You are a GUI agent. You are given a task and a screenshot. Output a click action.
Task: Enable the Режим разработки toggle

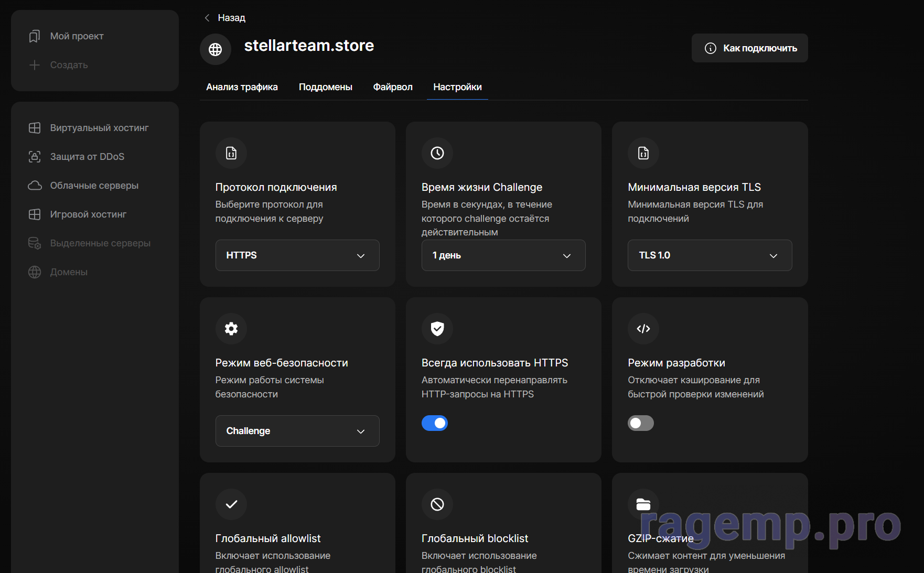[x=641, y=423]
